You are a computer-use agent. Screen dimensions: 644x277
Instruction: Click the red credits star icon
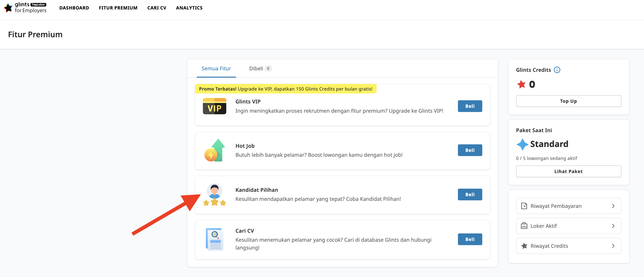tap(521, 84)
